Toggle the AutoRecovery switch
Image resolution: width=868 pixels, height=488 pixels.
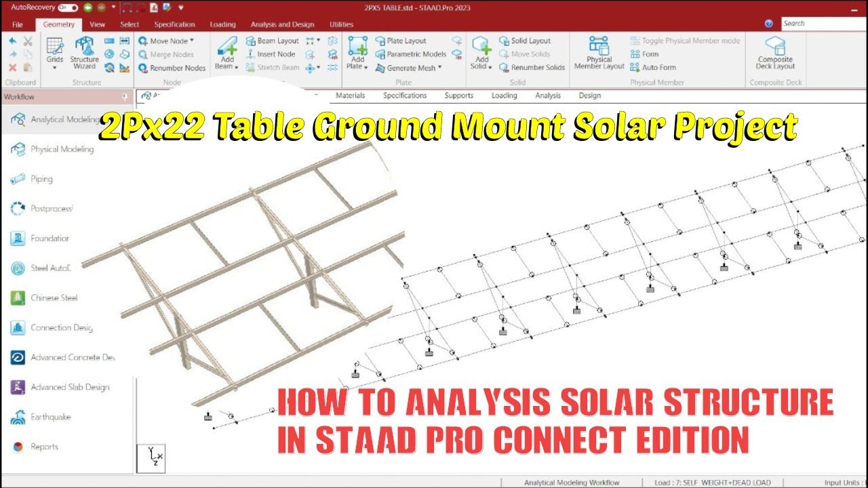(x=68, y=7)
